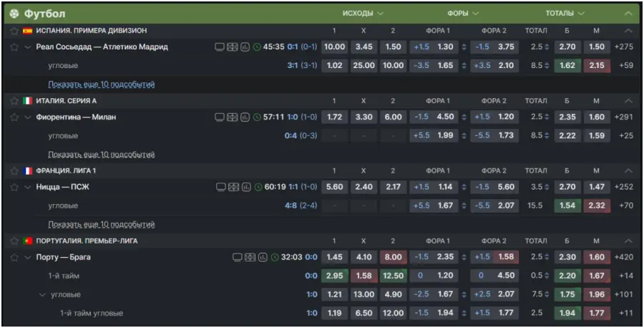Screen dimensions: 644x328
Task: Pick draw at 3.30 for Фиорентина — Милан
Action: tap(364, 117)
